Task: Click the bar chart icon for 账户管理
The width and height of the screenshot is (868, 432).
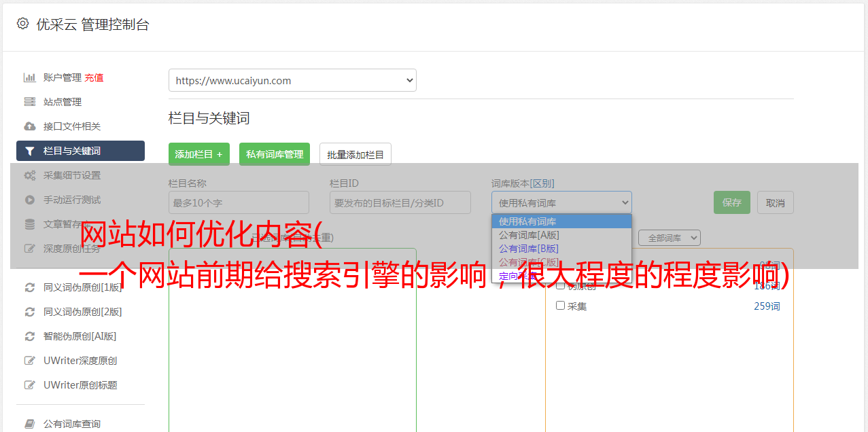Action: (30, 77)
